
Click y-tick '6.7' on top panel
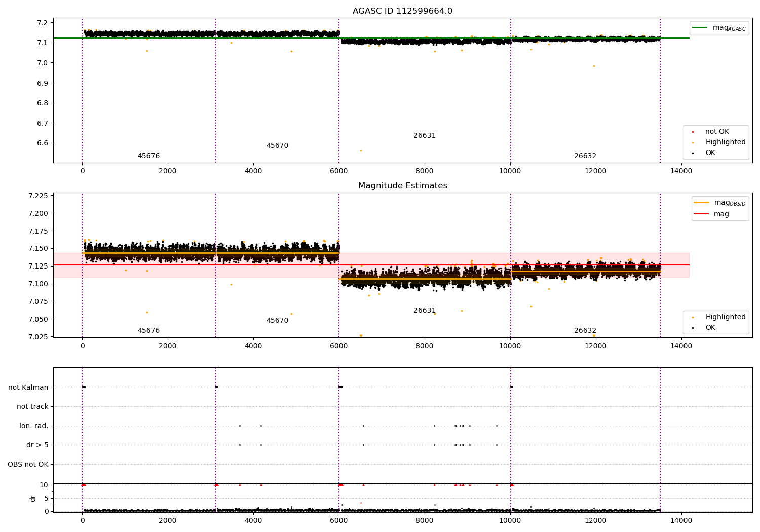click(43, 123)
